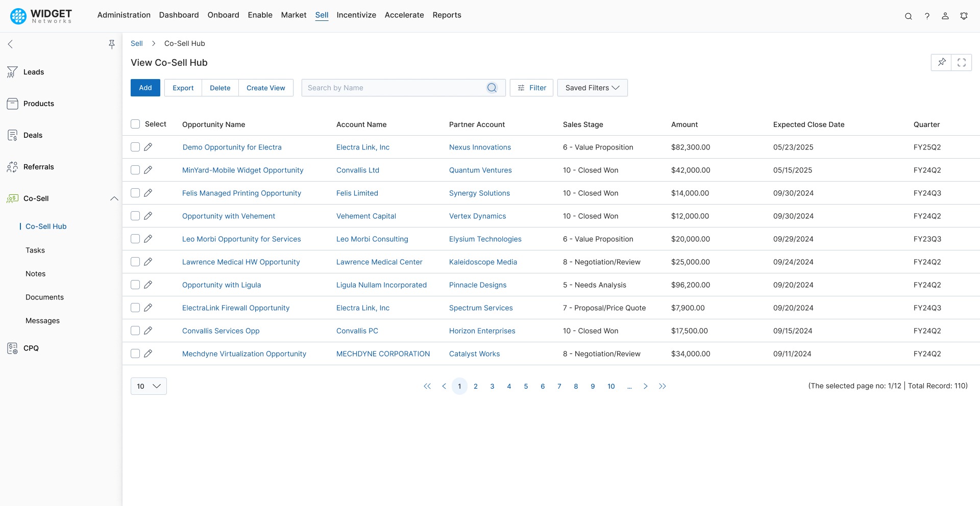Pin the sidebar navigation

pyautogui.click(x=112, y=44)
